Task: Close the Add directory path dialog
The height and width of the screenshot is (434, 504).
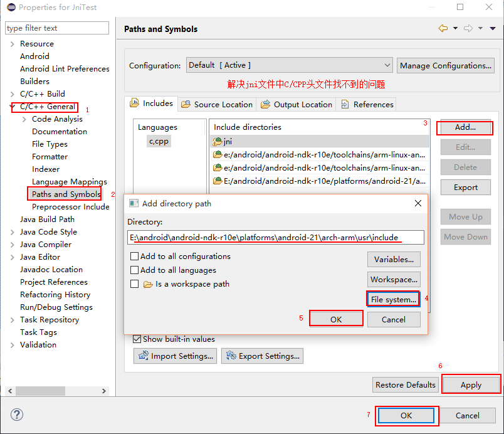Action: 418,203
